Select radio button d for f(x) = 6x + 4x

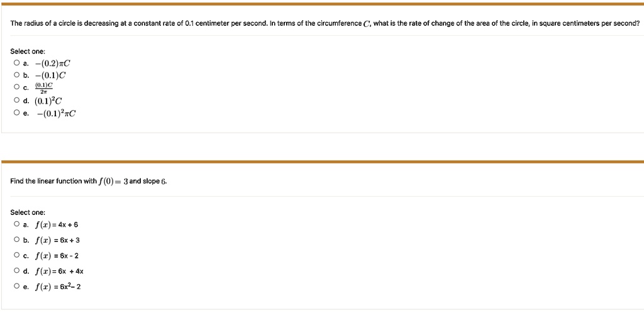point(16,271)
